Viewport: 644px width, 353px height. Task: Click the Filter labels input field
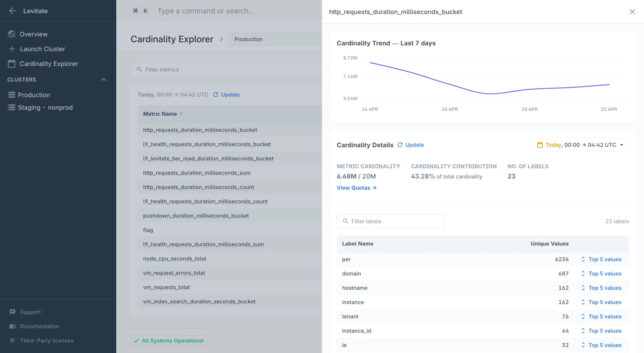click(x=390, y=221)
